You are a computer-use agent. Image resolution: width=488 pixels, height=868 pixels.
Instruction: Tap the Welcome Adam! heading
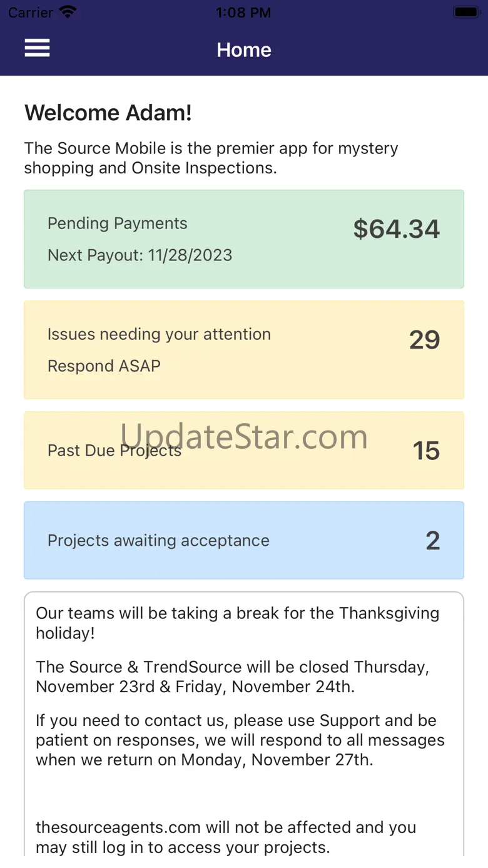tap(108, 113)
